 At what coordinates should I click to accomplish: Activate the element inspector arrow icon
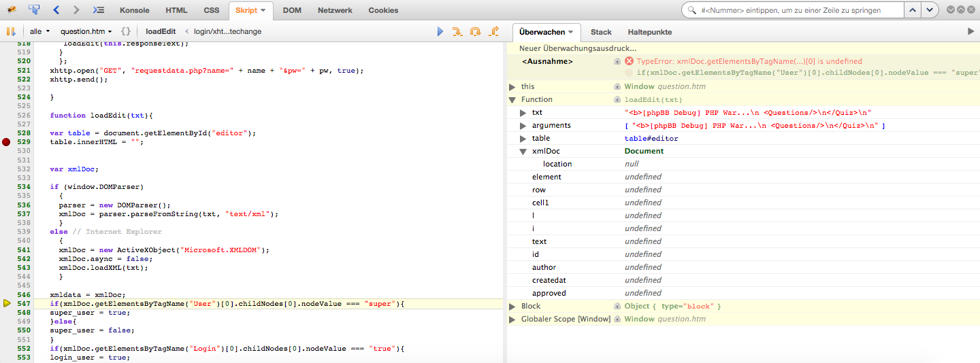tap(34, 10)
